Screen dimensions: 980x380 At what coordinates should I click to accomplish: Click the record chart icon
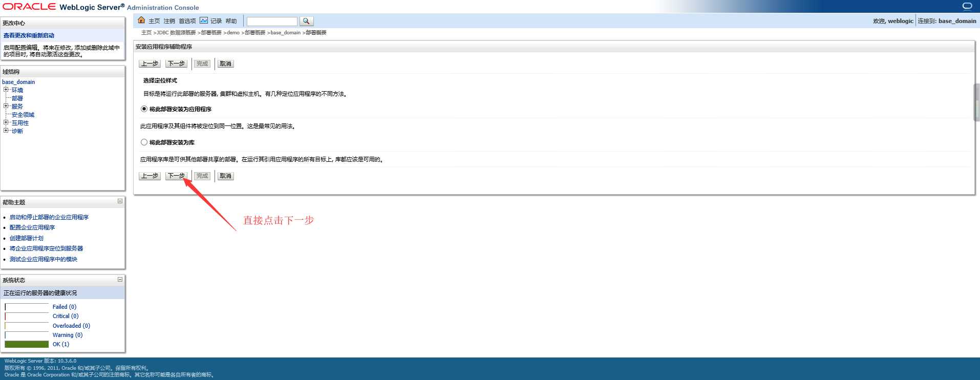204,20
